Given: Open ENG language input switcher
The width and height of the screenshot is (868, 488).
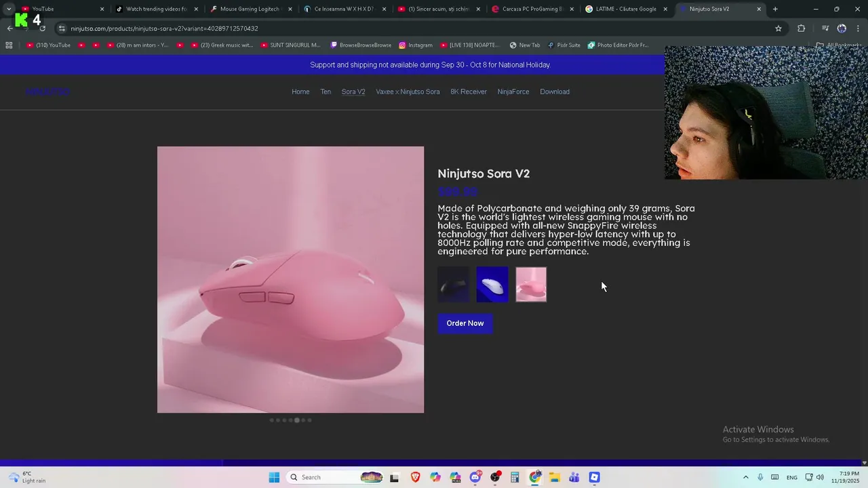Looking at the screenshot, I should 792,477.
